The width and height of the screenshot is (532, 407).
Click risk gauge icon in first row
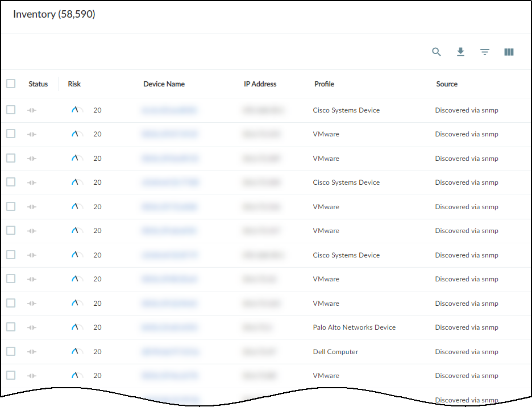point(77,110)
